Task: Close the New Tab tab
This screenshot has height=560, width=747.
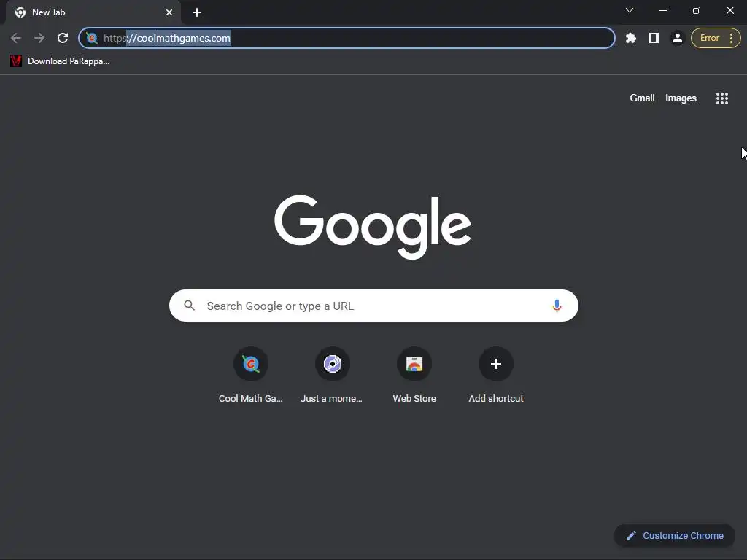Action: click(169, 12)
